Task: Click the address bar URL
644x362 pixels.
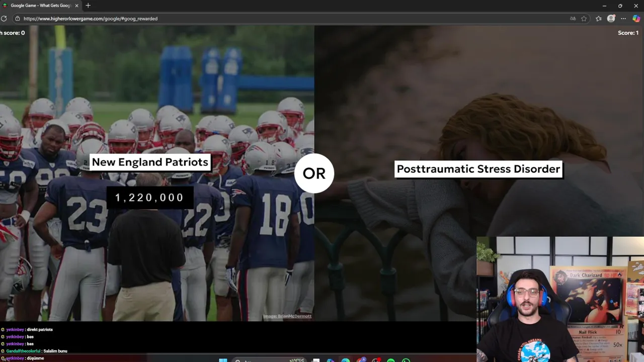Action: click(91, 19)
